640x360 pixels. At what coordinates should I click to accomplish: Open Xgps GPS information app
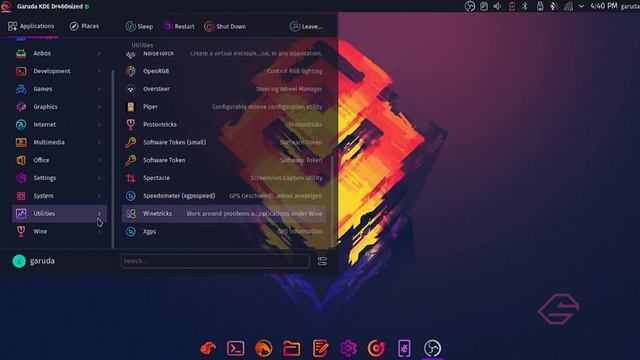(224, 231)
